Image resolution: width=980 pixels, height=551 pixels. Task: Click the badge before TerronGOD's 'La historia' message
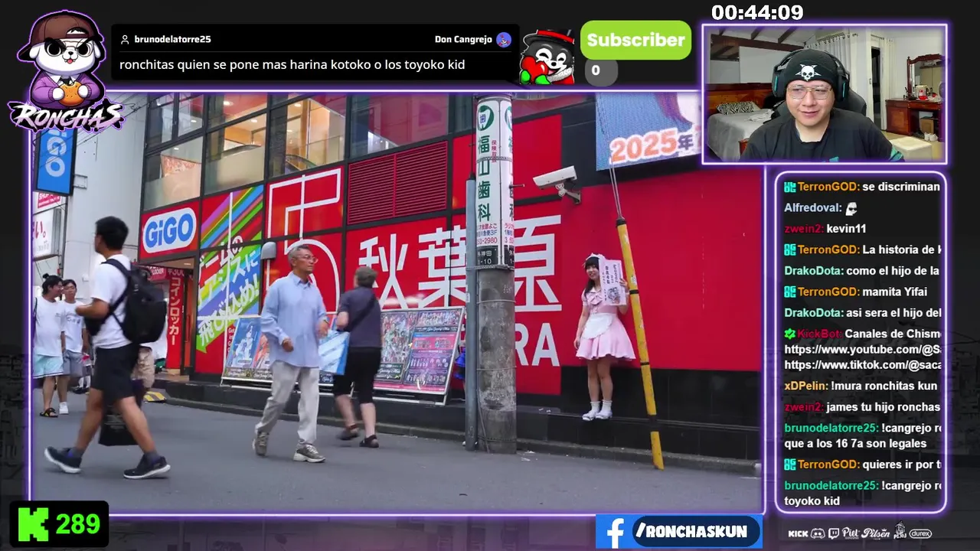tap(790, 249)
